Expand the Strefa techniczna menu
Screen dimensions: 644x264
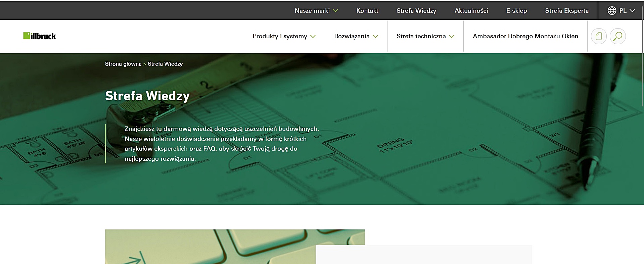pos(425,36)
